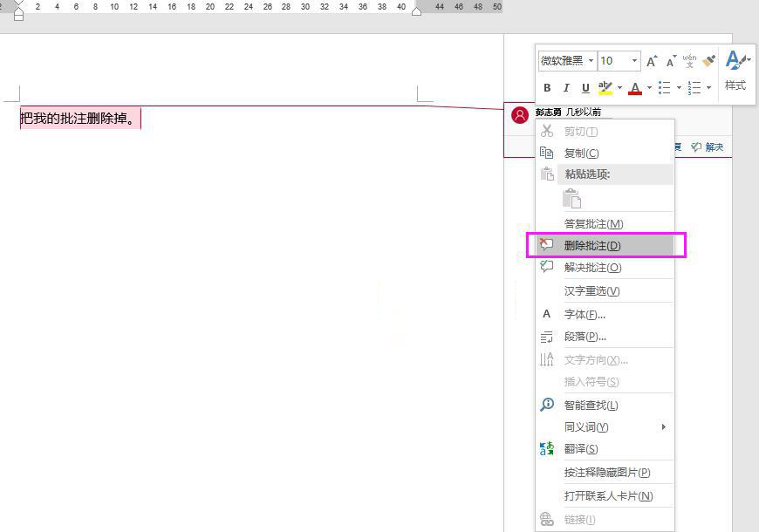Select the highlighted comment text 把我的批注删除掉
Screen dimensions: 759x532
coord(77,119)
